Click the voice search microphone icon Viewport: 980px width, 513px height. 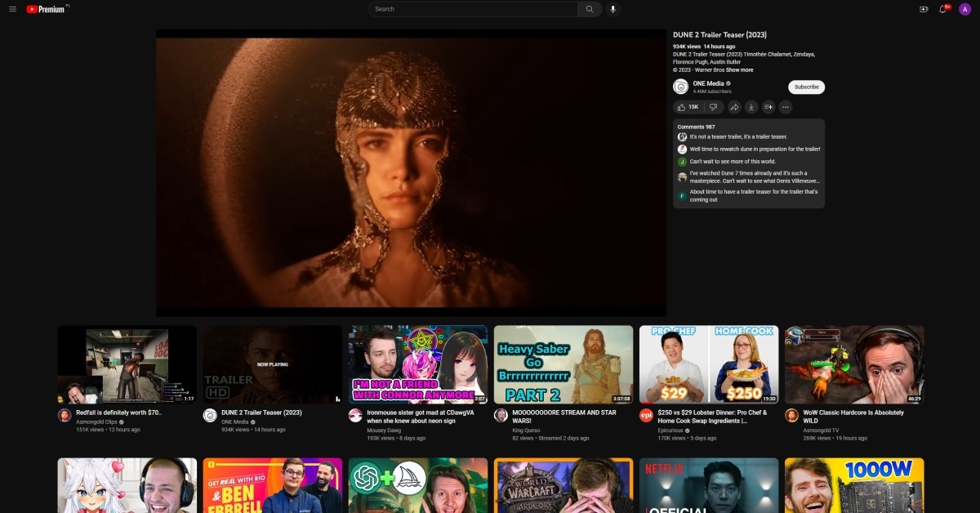click(x=612, y=9)
